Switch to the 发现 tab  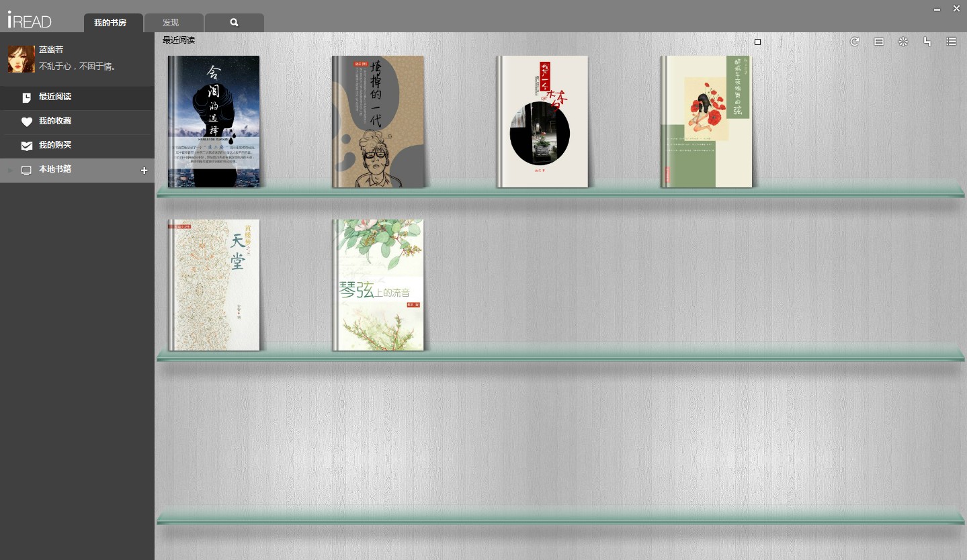click(x=171, y=23)
